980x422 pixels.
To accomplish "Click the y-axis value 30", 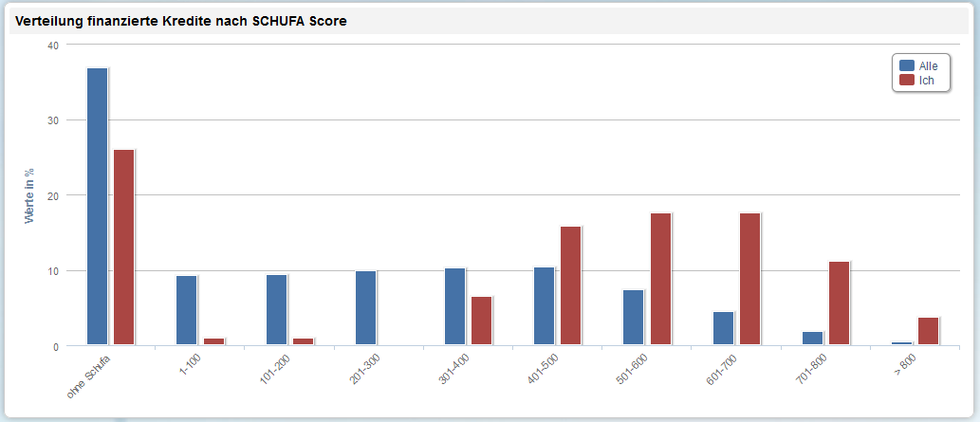I will [x=53, y=120].
